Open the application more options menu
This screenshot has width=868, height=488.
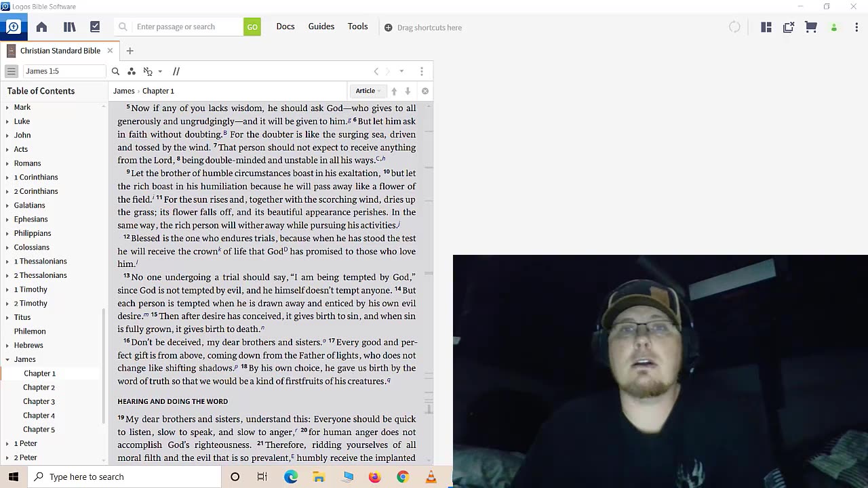coord(856,27)
